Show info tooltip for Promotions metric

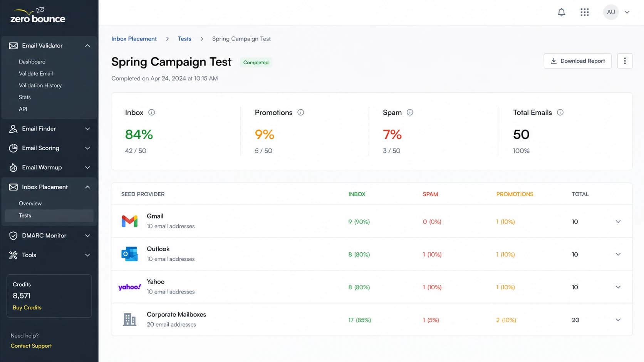pyautogui.click(x=301, y=112)
